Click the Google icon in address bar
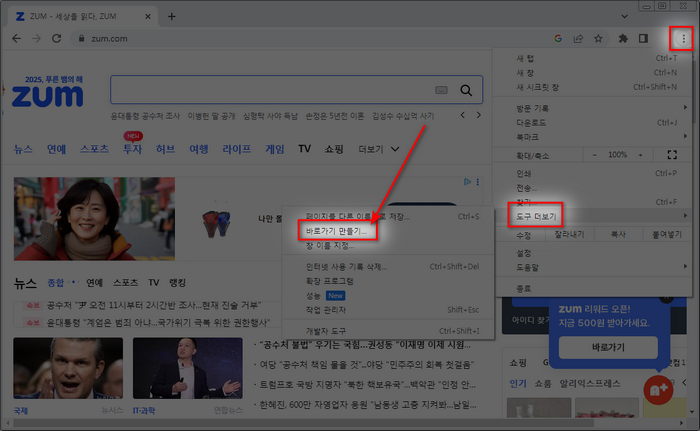Image resolution: width=700 pixels, height=431 pixels. click(x=558, y=39)
